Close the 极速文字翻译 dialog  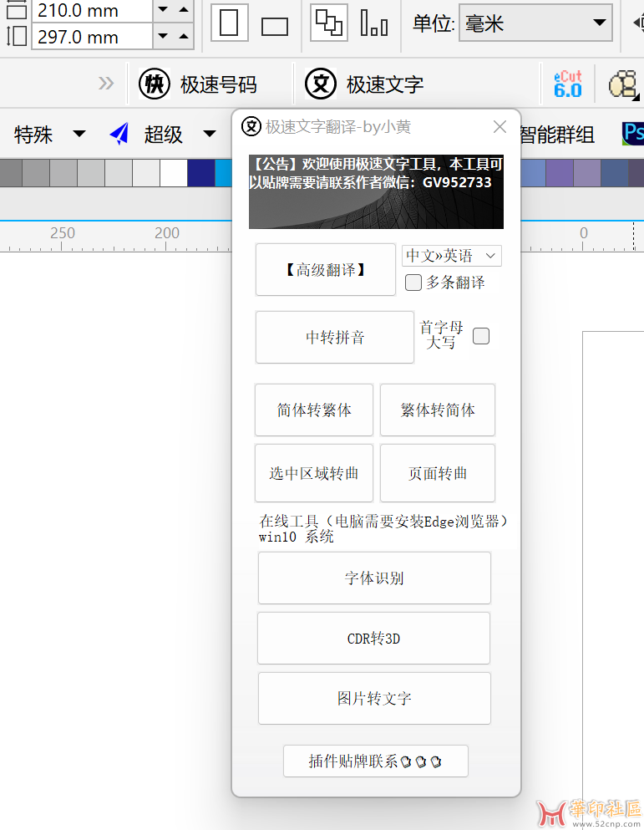tap(499, 126)
